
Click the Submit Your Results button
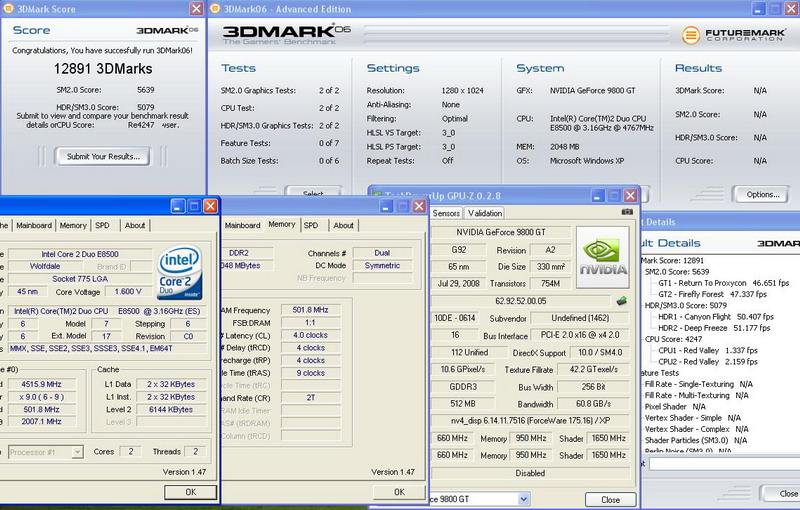[x=103, y=157]
